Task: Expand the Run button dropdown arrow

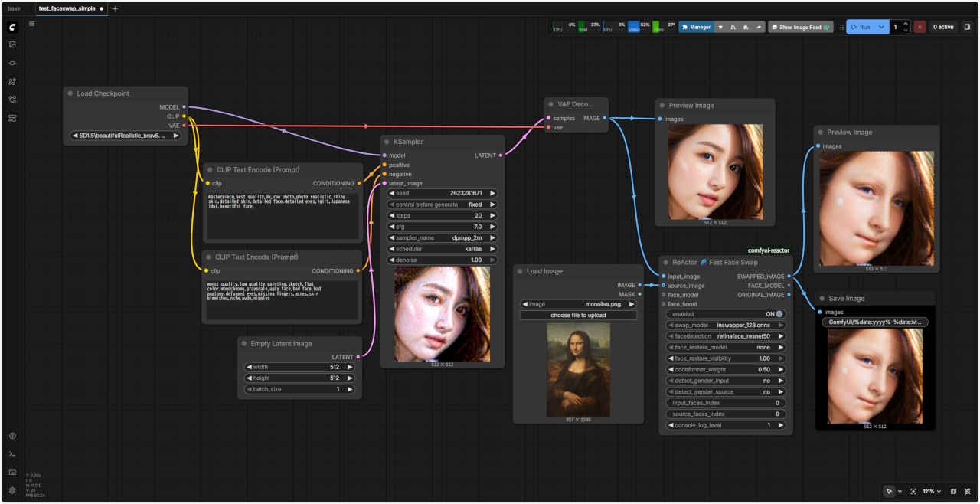Action: click(x=882, y=27)
